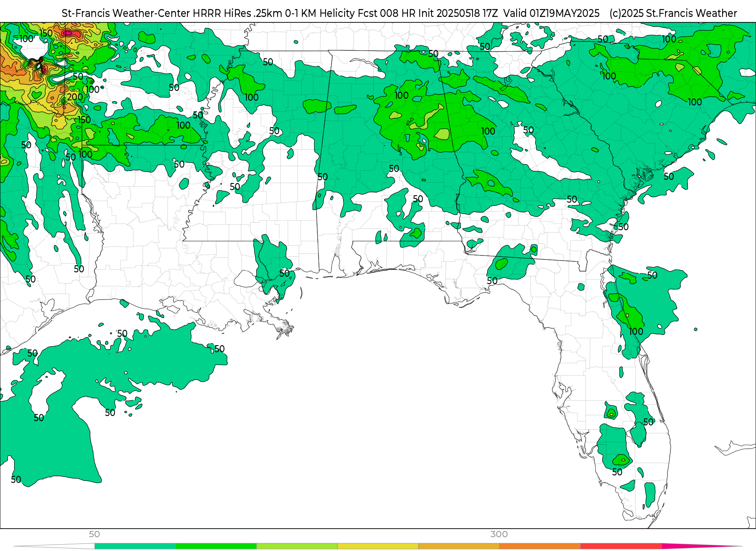Click the teal 50-100 segment of the color bar
Viewport: 756px width, 551px height.
[x=135, y=546]
